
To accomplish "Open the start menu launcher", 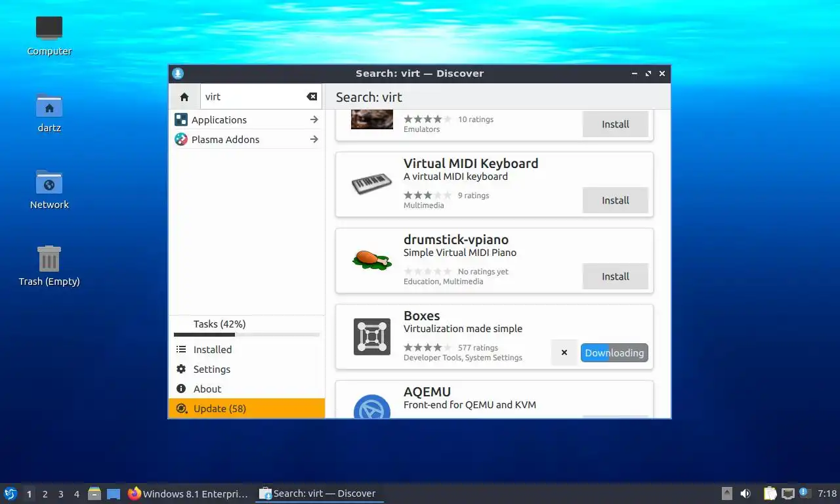I will pos(10,493).
